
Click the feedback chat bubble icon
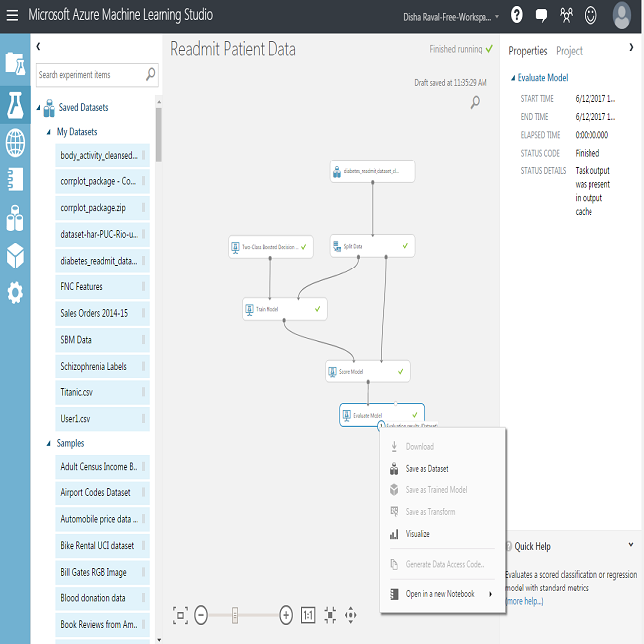(x=541, y=16)
